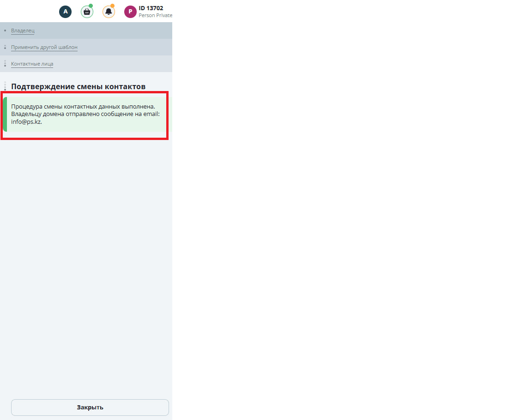Click the green badge on the basket
Screen dimensions: 532x420
point(91,6)
